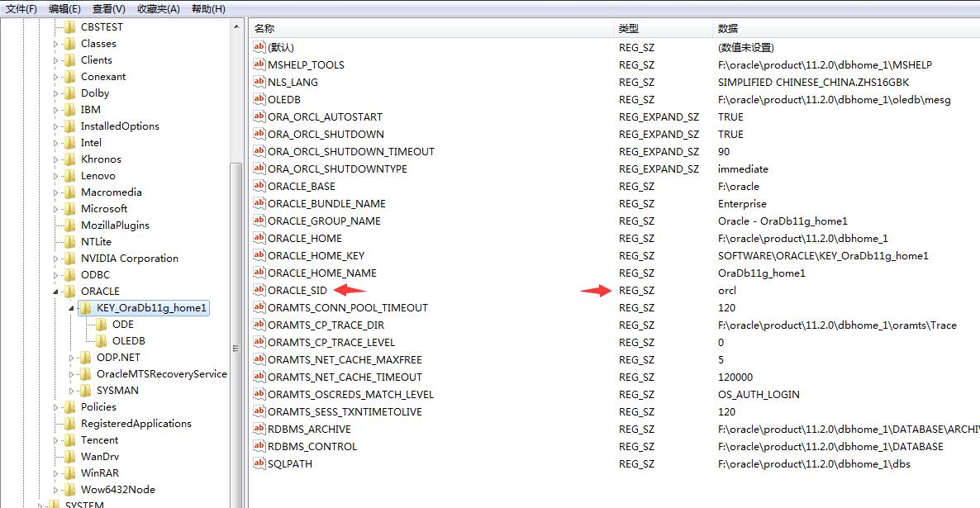
Task: Expand the OracleMTSRecoveryService node
Action: pyautogui.click(x=71, y=374)
